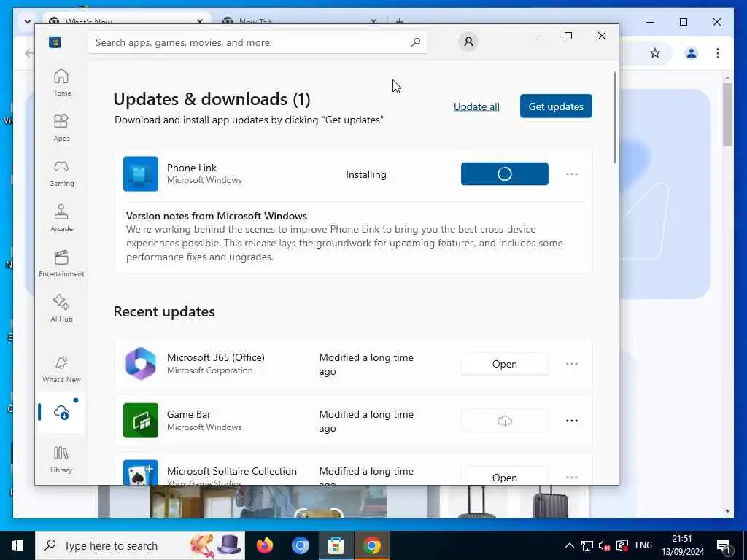Click the Game Bar app icon
Image resolution: width=747 pixels, height=560 pixels.
(141, 421)
